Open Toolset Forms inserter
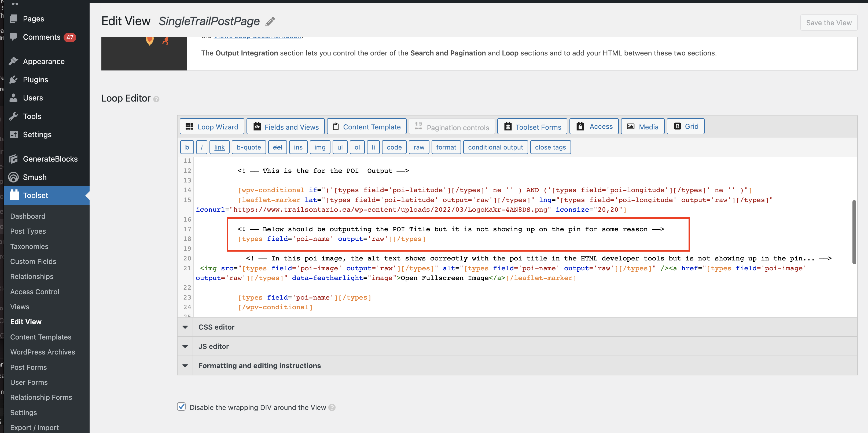The height and width of the screenshot is (433, 868). [532, 126]
